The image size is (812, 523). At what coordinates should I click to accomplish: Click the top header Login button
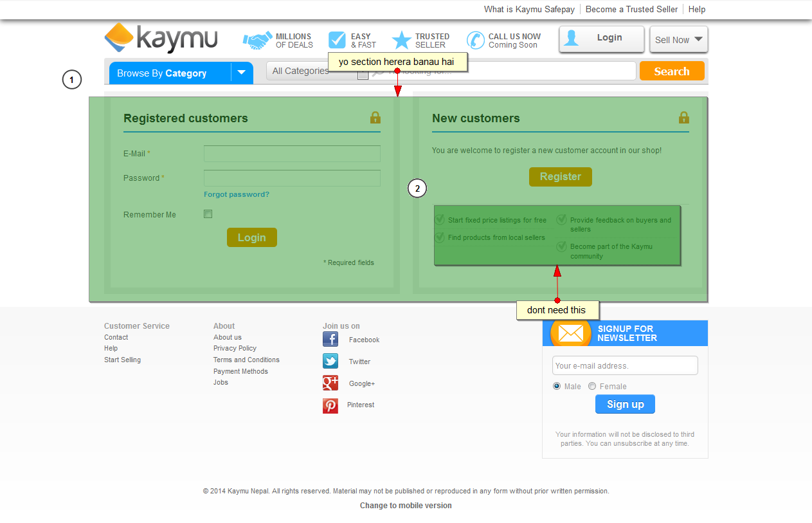click(602, 39)
